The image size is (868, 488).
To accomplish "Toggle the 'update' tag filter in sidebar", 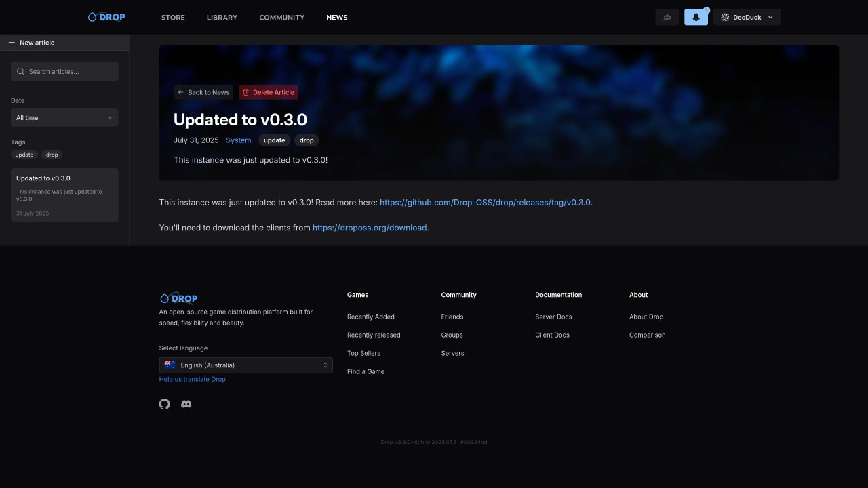I will point(24,155).
